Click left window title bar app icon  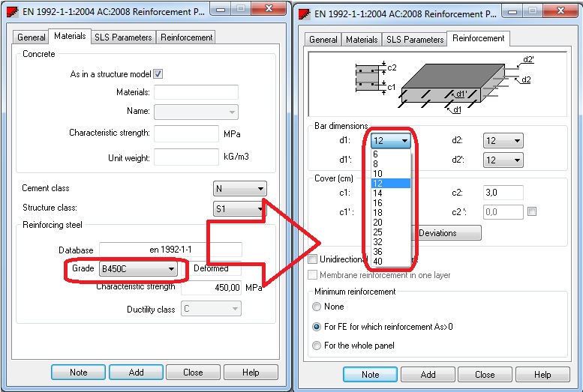pos(13,11)
